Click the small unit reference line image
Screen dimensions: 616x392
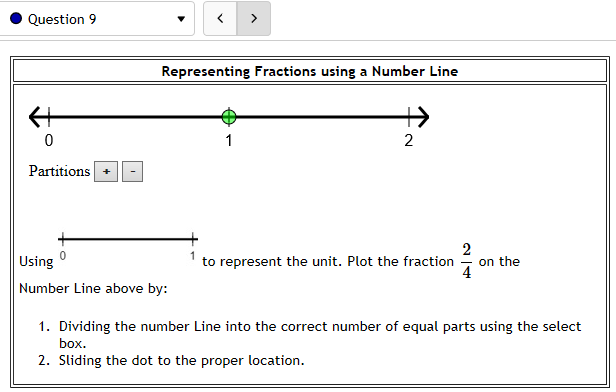click(x=127, y=246)
